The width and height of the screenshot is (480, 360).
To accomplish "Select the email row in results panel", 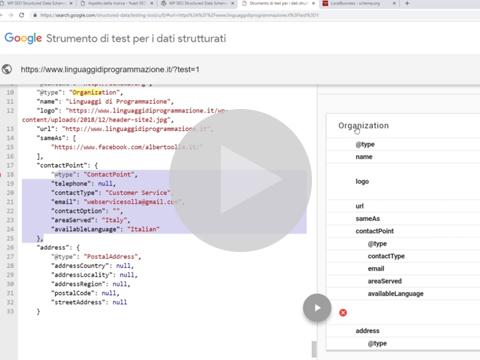I will 403,269.
